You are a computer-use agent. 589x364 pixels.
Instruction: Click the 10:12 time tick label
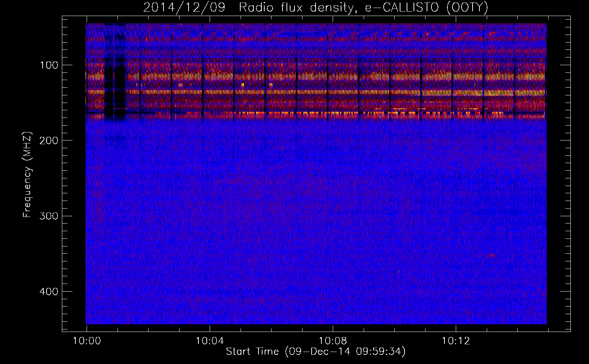456,341
